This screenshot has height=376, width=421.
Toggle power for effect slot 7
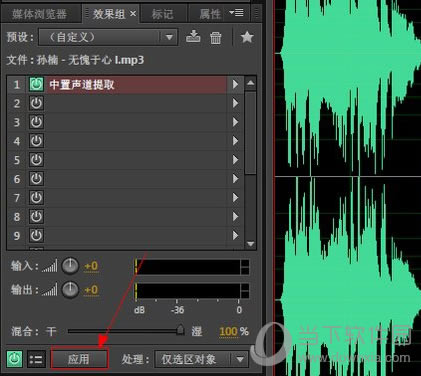[x=36, y=198]
